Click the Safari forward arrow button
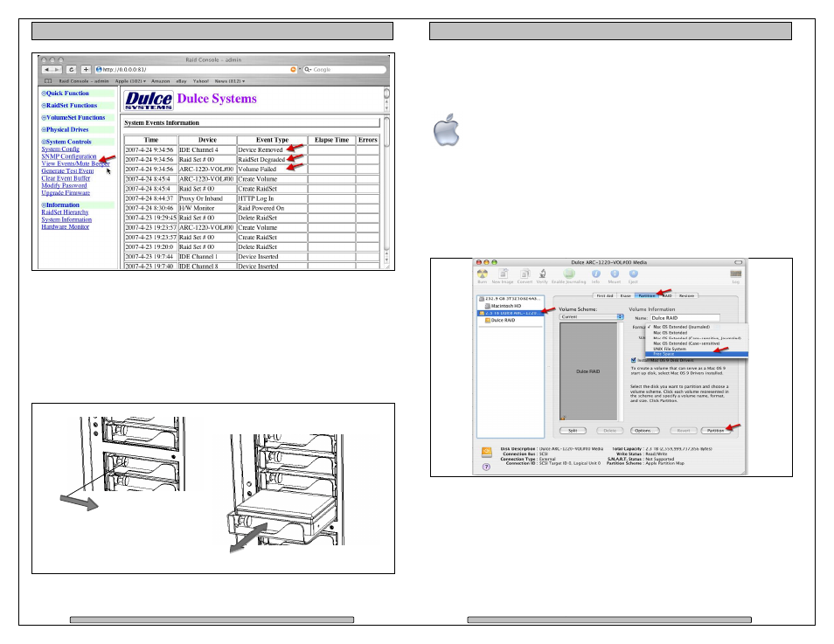Image resolution: width=834 pixels, height=644 pixels. tap(57, 70)
